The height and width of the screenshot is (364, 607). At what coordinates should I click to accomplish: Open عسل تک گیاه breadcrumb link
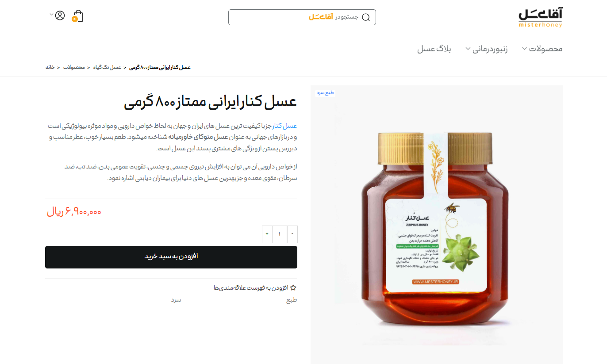pyautogui.click(x=107, y=67)
